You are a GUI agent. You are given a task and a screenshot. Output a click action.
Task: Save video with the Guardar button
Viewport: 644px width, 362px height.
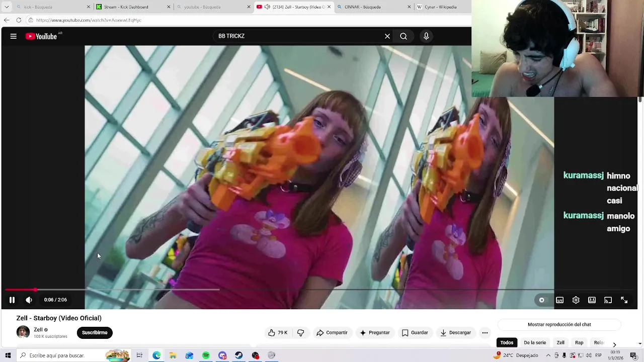point(415,332)
